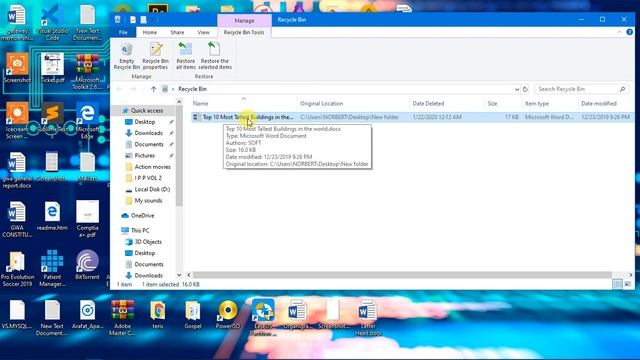The image size is (640, 360).
Task: Open the My sounds folder
Action: [148, 201]
